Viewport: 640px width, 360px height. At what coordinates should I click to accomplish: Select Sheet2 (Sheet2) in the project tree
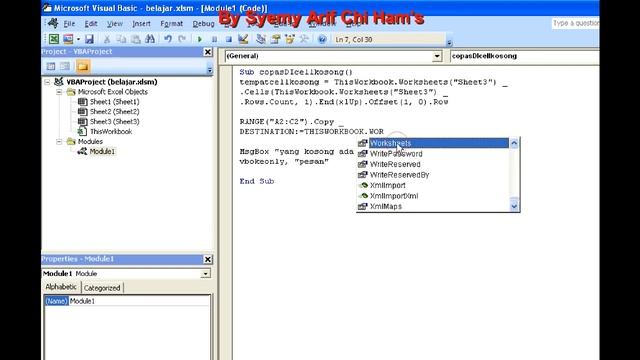114,111
